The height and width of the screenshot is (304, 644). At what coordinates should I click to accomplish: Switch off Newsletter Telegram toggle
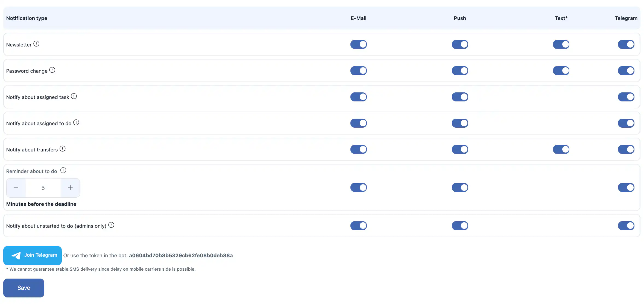click(x=626, y=44)
